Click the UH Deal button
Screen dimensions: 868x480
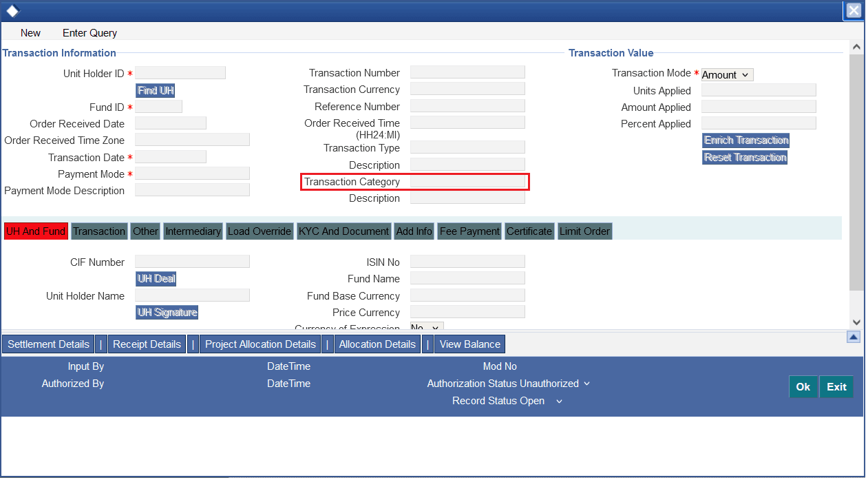tap(156, 279)
